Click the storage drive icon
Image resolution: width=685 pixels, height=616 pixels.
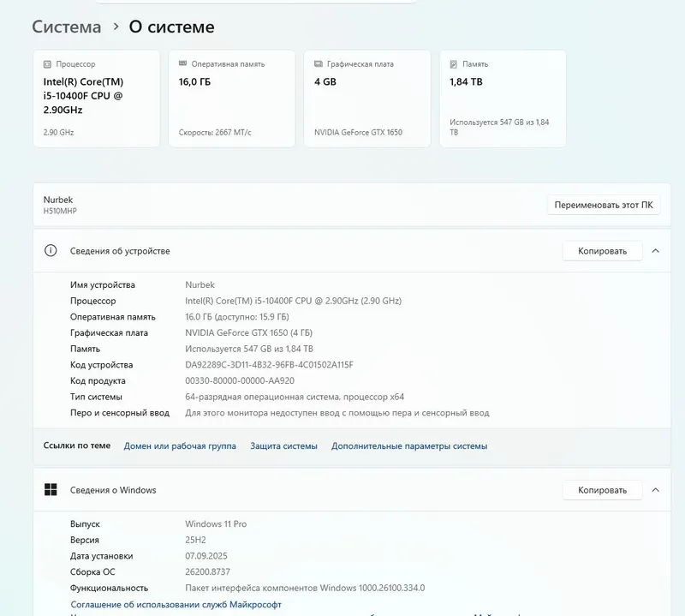[x=454, y=64]
